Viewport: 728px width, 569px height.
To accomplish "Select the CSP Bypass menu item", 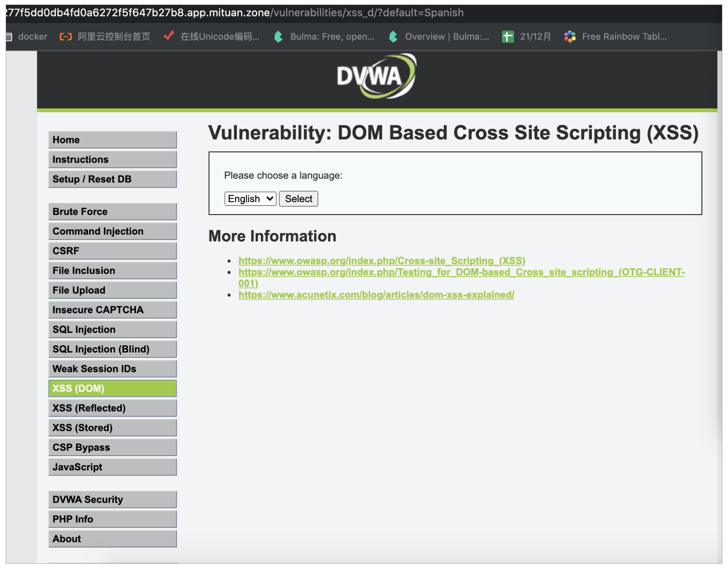I will pyautogui.click(x=112, y=447).
